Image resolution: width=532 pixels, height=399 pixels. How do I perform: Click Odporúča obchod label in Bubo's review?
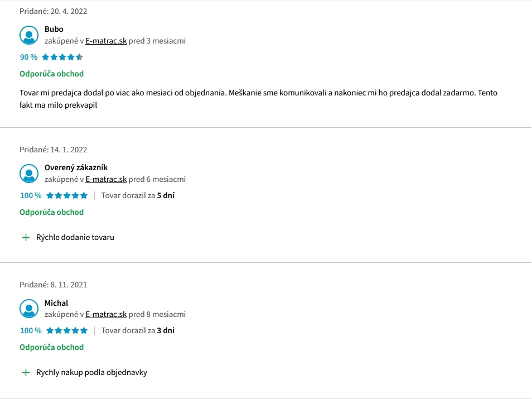coord(51,74)
